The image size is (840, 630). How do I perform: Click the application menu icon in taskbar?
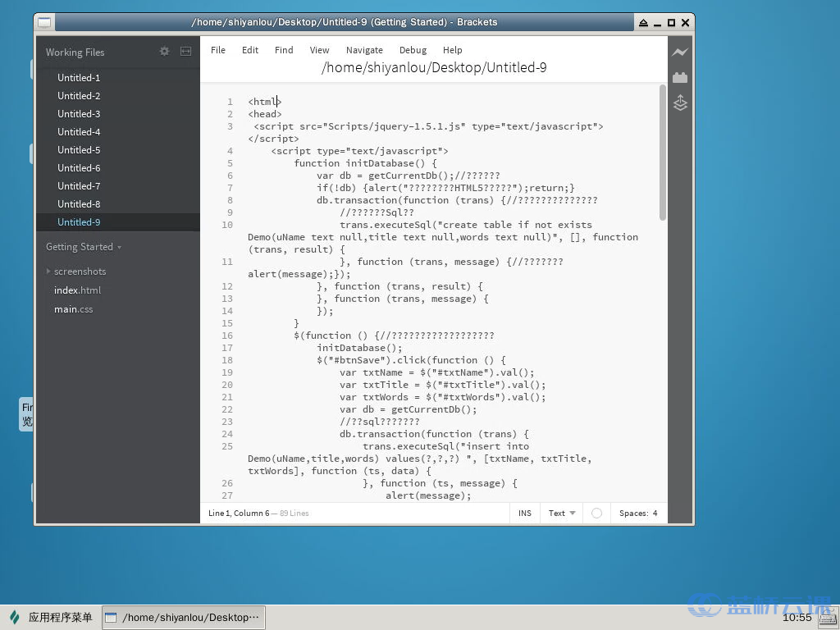[15, 618]
